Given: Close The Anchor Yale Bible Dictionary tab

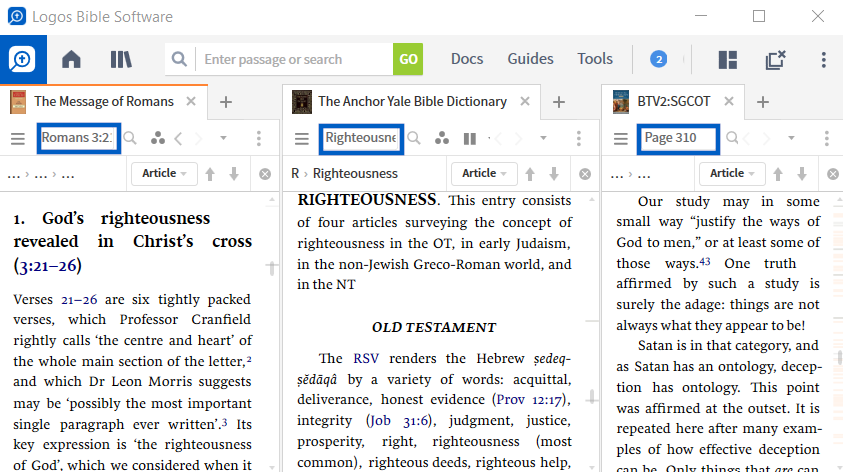Looking at the screenshot, I should coord(525,101).
